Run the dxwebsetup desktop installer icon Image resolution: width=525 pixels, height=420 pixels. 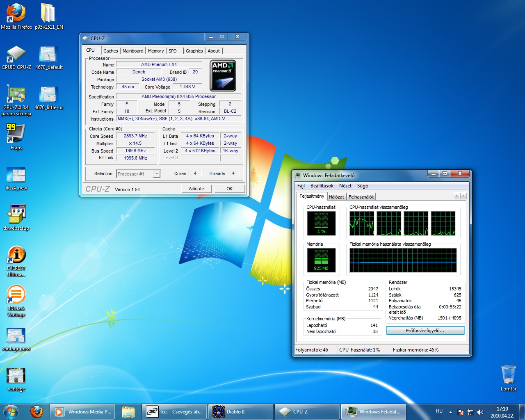tap(16, 218)
